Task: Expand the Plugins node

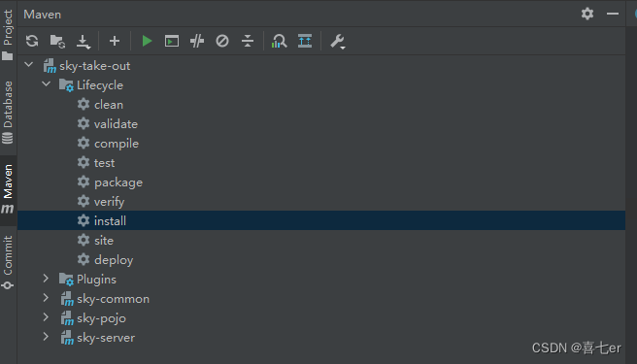Action: click(x=46, y=279)
